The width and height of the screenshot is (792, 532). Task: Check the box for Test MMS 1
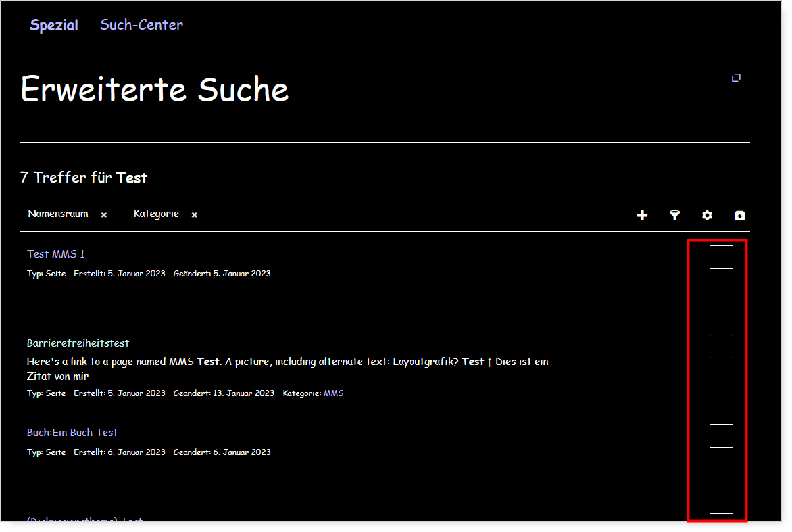(721, 257)
